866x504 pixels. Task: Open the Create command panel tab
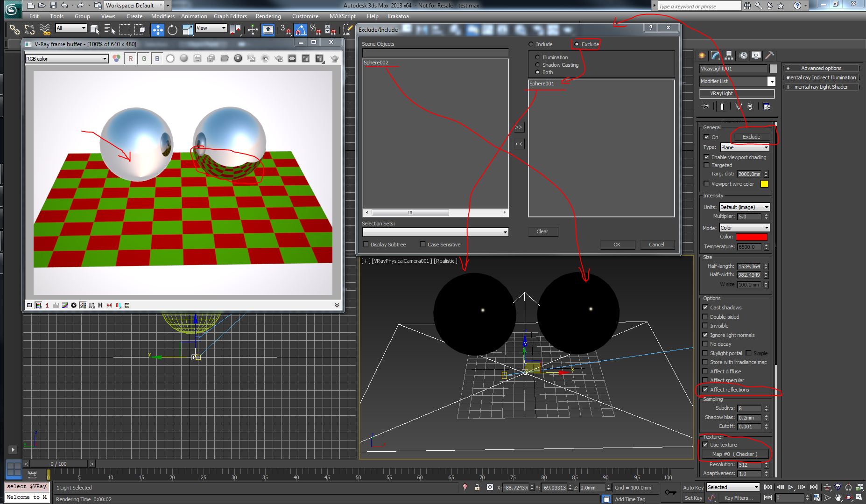pyautogui.click(x=702, y=56)
